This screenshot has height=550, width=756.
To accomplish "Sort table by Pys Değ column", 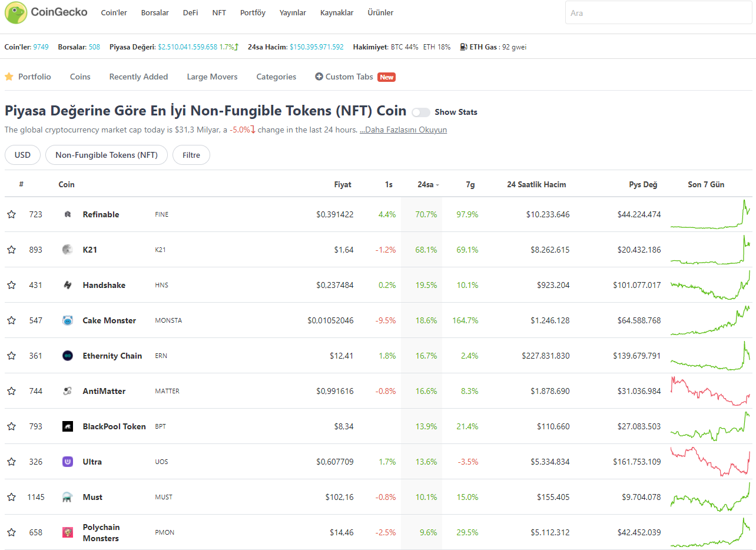I will pos(643,184).
